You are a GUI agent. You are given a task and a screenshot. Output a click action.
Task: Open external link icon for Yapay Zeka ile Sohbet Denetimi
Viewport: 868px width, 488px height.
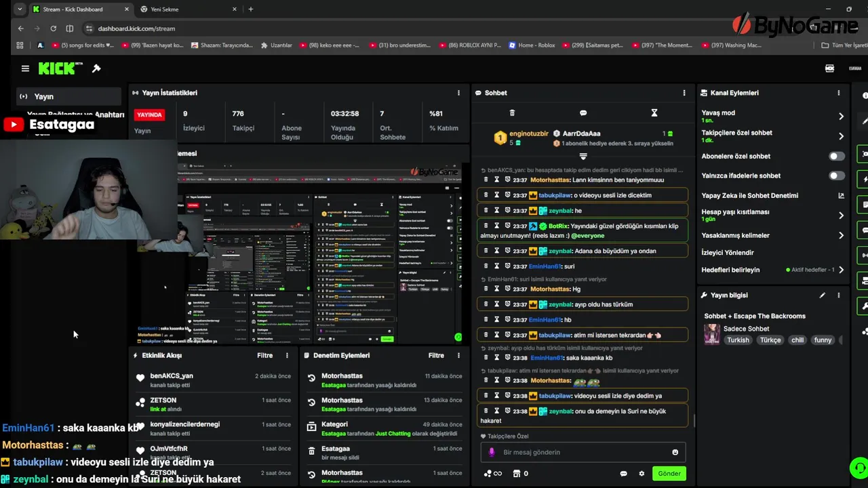click(x=841, y=195)
